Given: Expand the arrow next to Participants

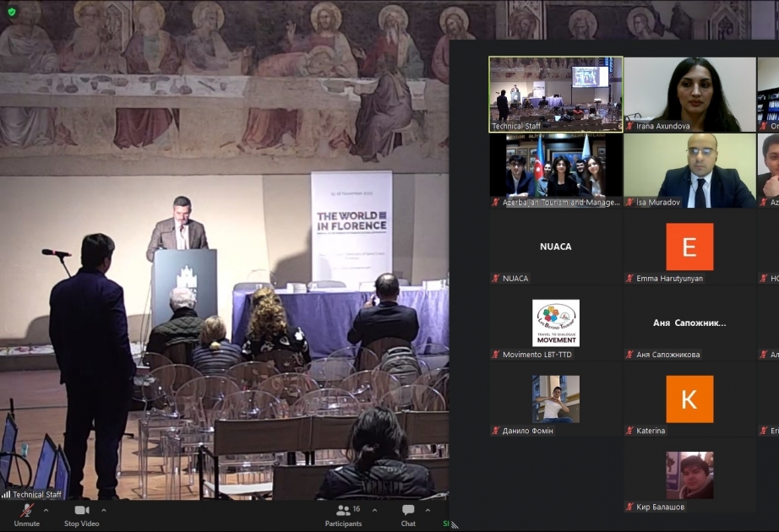Looking at the screenshot, I should pyautogui.click(x=374, y=510).
